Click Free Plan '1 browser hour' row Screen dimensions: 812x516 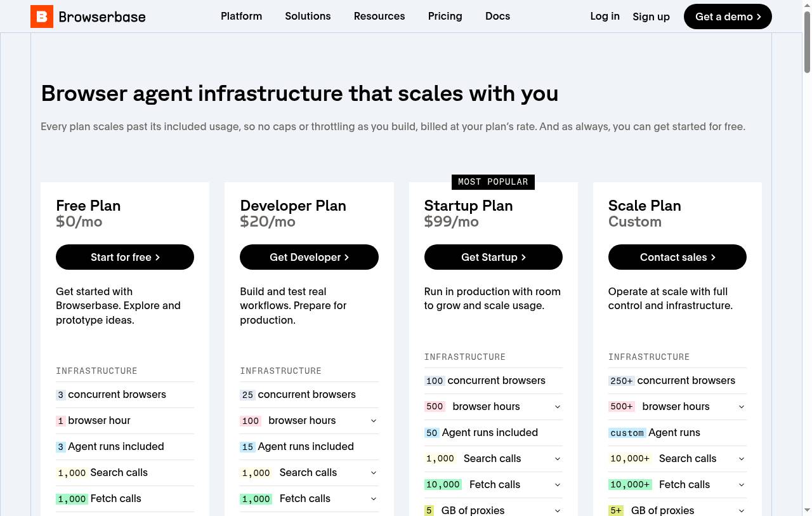125,421
